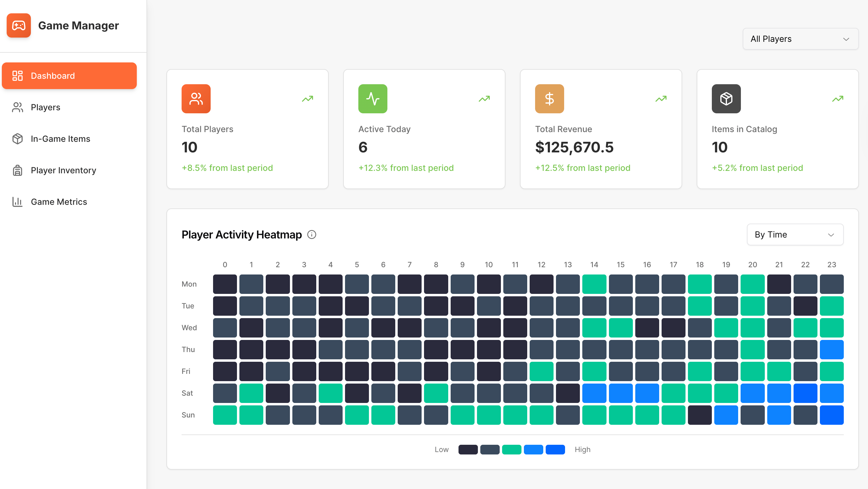
Task: Click the Game Manager title text
Action: click(78, 25)
